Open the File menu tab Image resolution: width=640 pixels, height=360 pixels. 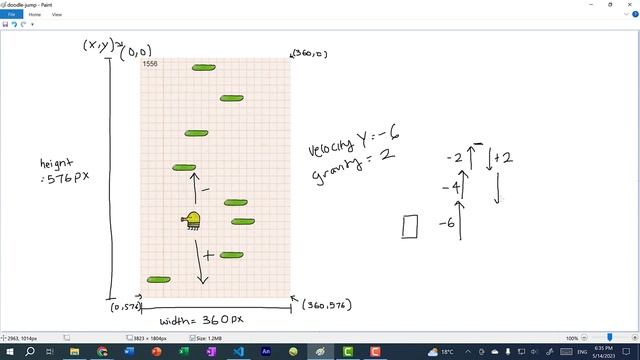click(11, 14)
